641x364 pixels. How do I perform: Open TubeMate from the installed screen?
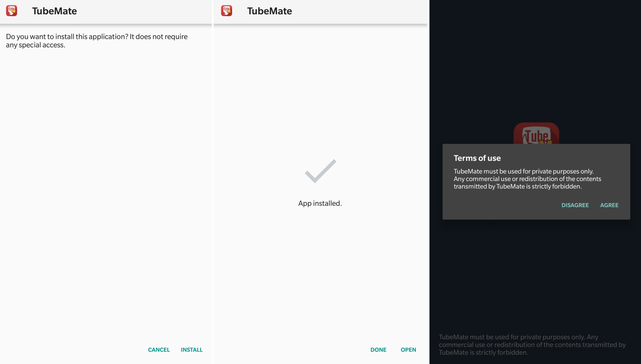point(408,349)
